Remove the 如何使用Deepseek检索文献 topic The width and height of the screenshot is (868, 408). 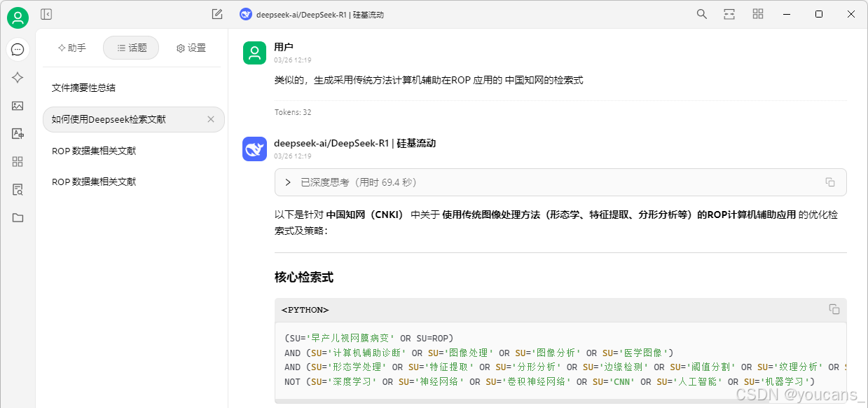(x=211, y=119)
